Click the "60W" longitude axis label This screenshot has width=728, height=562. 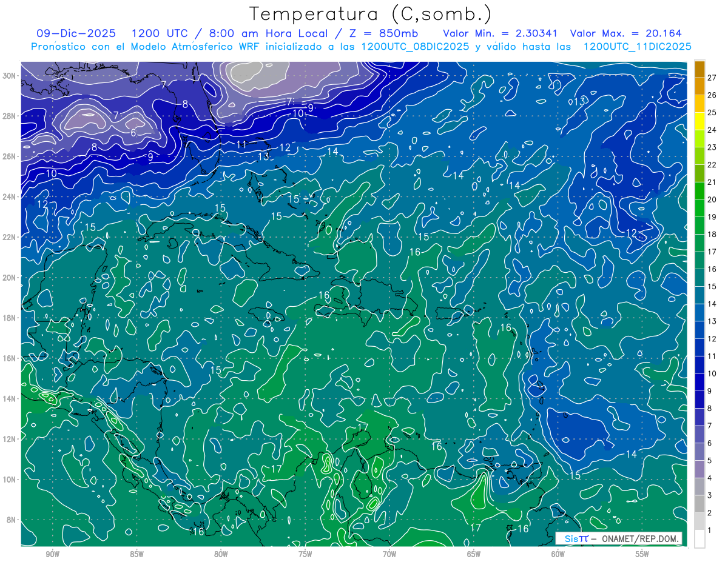click(x=558, y=554)
